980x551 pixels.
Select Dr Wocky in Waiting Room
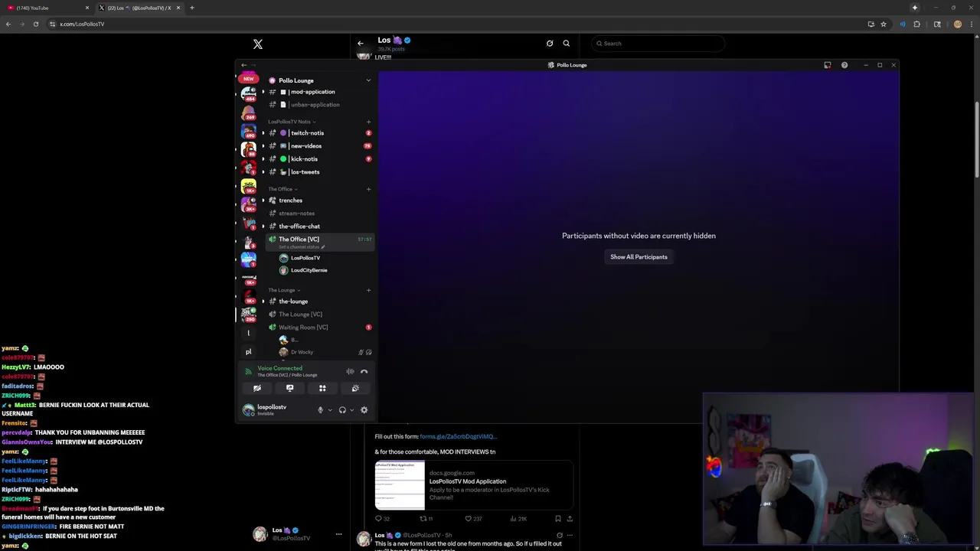click(x=325, y=352)
